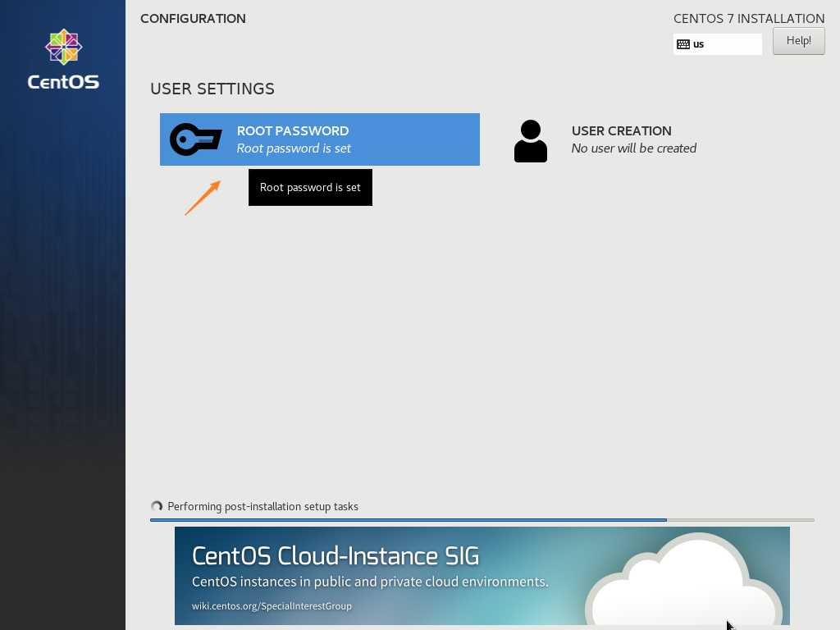Click the 'us' keyboard layout label
Image resolution: width=840 pixels, height=630 pixels.
click(699, 44)
